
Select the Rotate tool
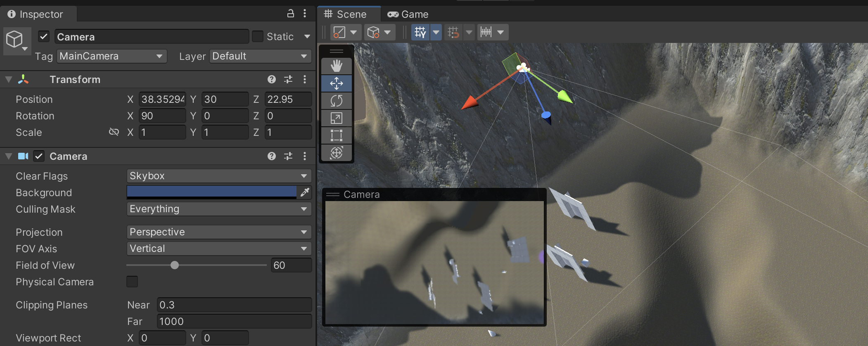point(337,101)
